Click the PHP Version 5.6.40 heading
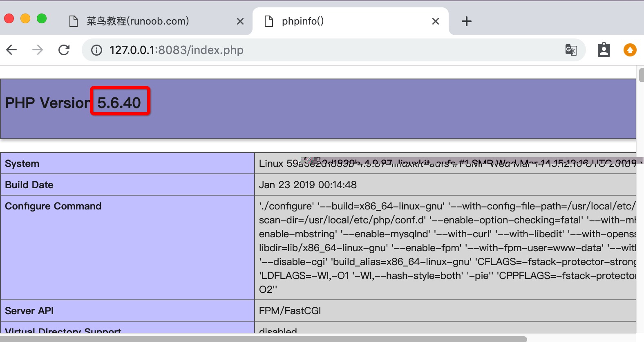644x342 pixels. (x=73, y=103)
